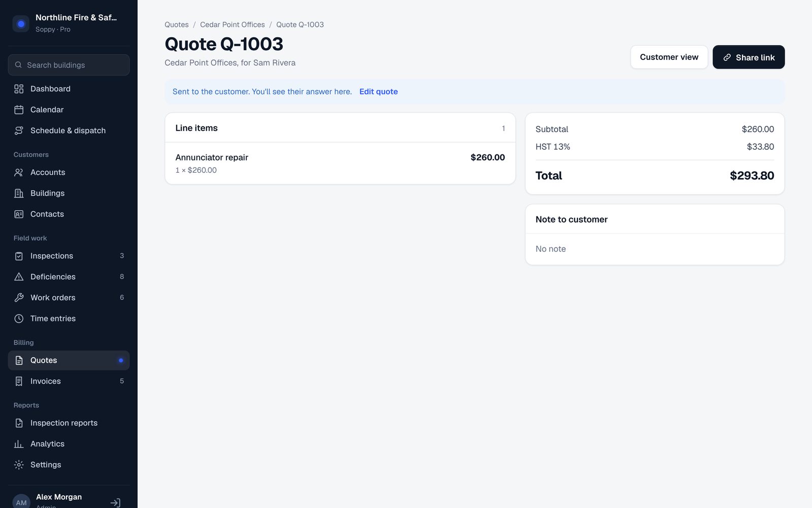Click the Work orders wrench icon
The height and width of the screenshot is (508, 812).
[x=19, y=298]
